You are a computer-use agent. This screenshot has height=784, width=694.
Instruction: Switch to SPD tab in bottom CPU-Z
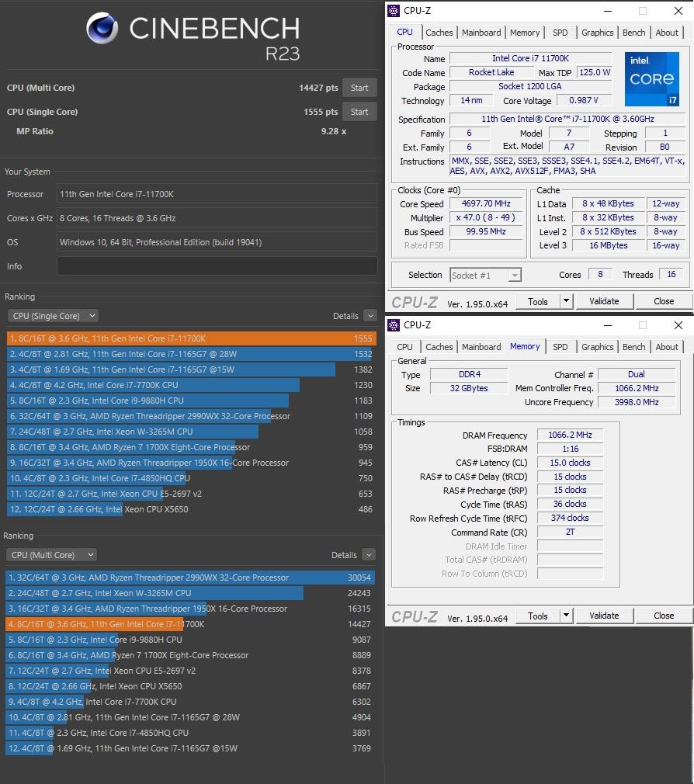point(560,347)
